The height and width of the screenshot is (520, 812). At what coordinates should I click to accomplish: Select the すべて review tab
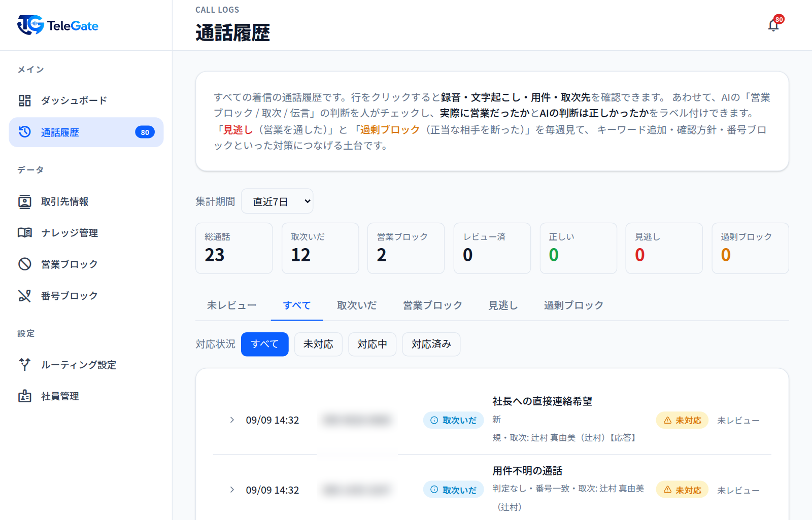pos(297,305)
